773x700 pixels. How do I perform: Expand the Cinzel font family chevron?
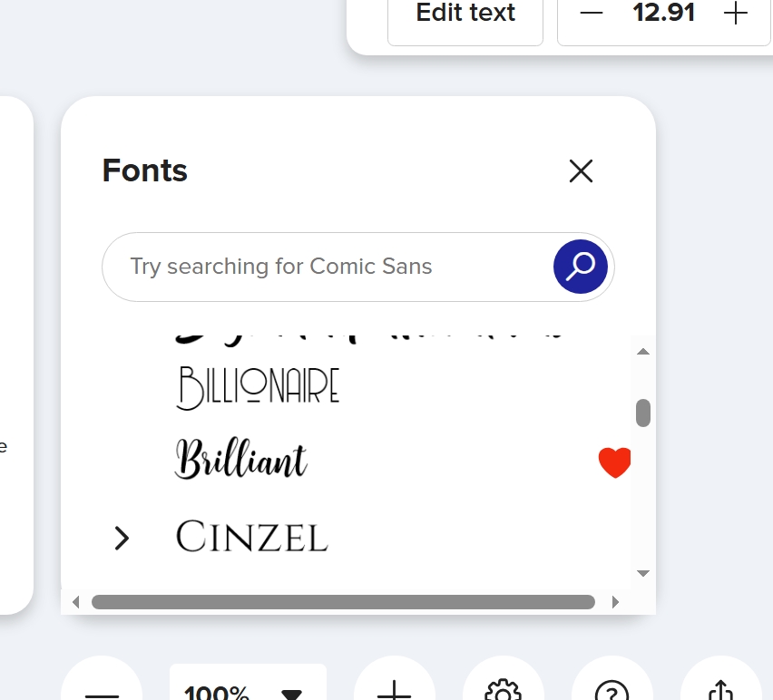[x=122, y=538]
